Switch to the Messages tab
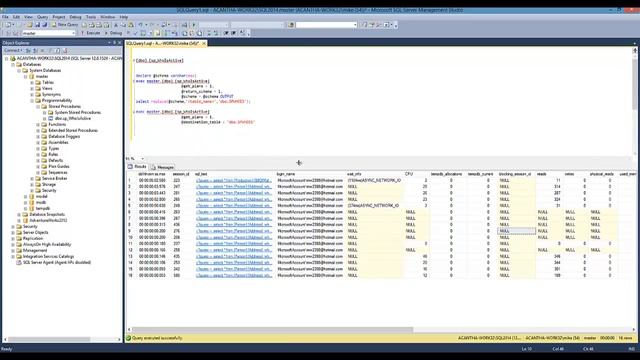The image size is (640, 360). coord(162,167)
